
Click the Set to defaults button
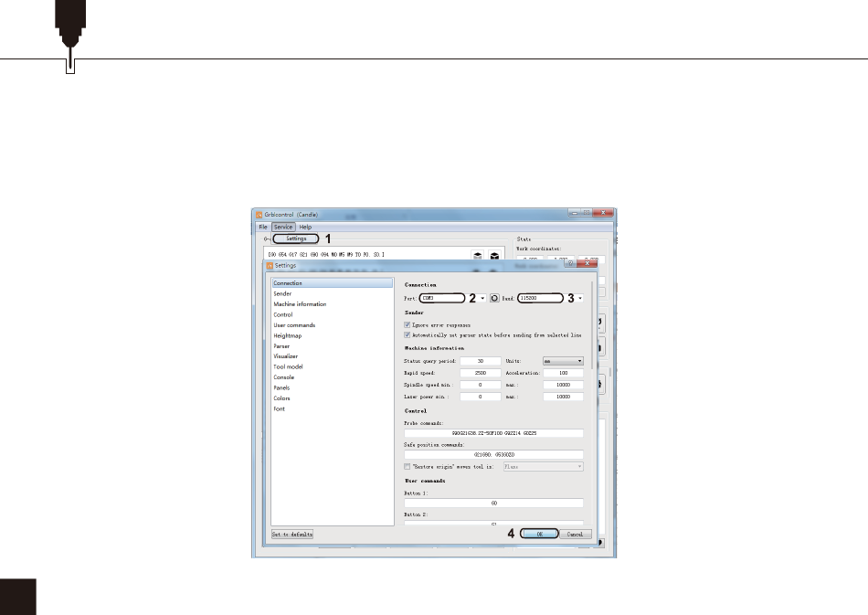(x=292, y=534)
